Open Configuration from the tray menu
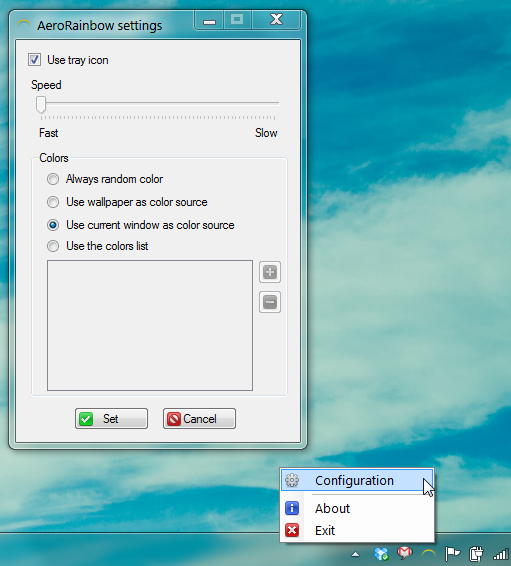Viewport: 511px width, 566px height. 357,480
